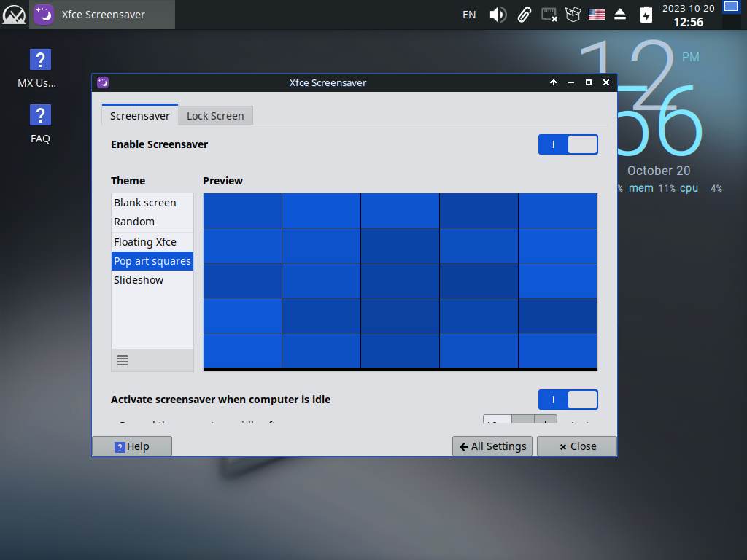
Task: Choose the Floating Xfce theme
Action: click(x=145, y=242)
